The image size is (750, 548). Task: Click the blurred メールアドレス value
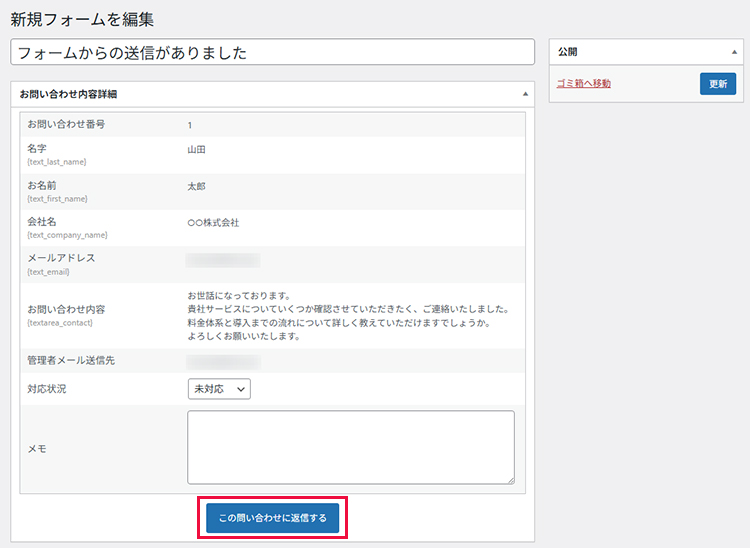pyautogui.click(x=223, y=260)
